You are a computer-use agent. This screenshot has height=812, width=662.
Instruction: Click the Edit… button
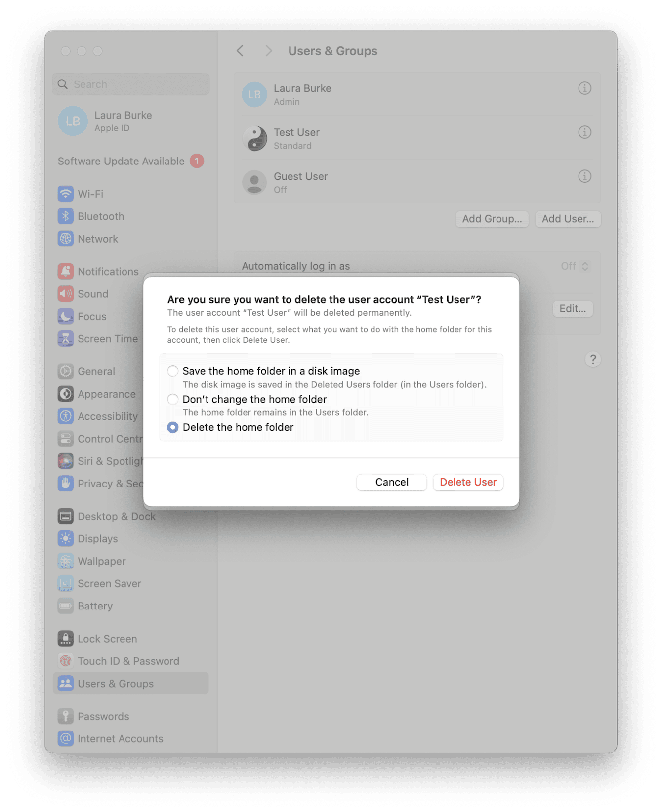(x=573, y=309)
